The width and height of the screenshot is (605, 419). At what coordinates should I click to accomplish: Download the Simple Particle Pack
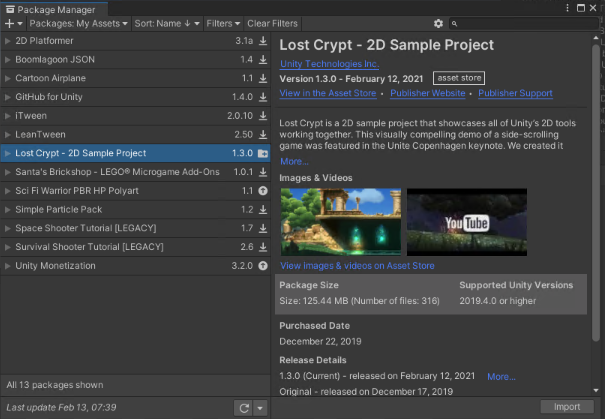(263, 210)
